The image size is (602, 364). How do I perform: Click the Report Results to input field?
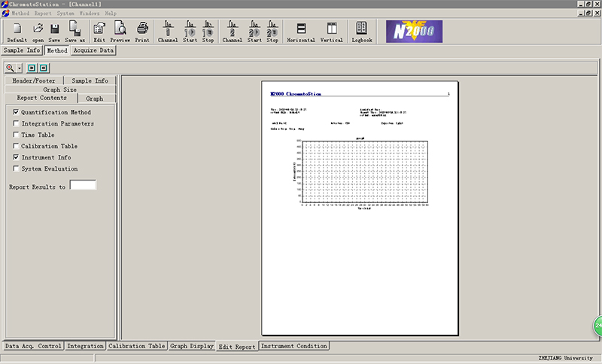[x=82, y=185]
